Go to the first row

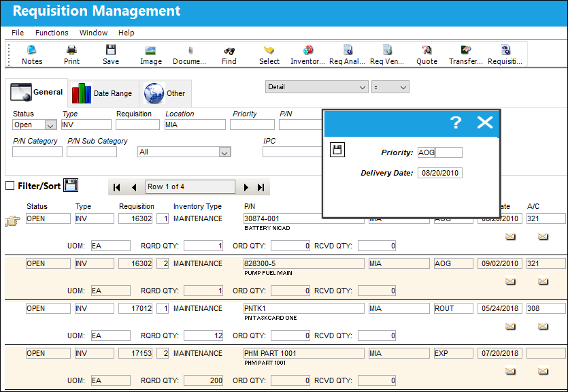tap(116, 187)
